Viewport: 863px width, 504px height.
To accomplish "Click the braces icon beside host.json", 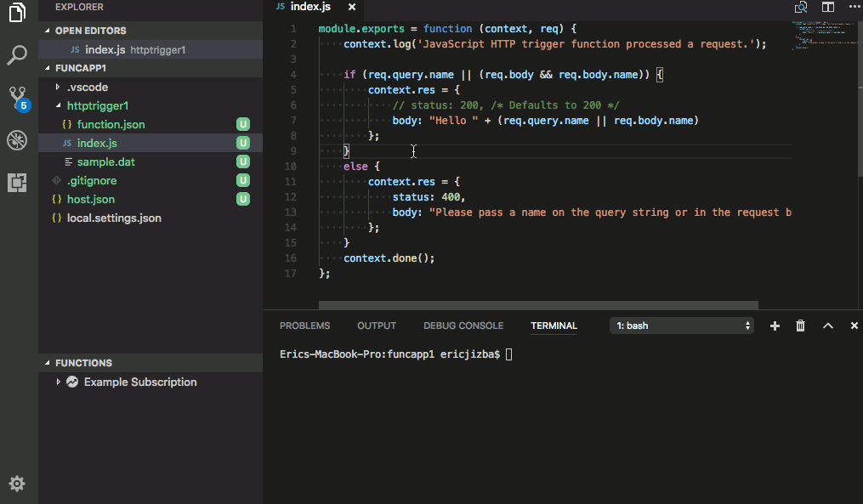I will (56, 199).
